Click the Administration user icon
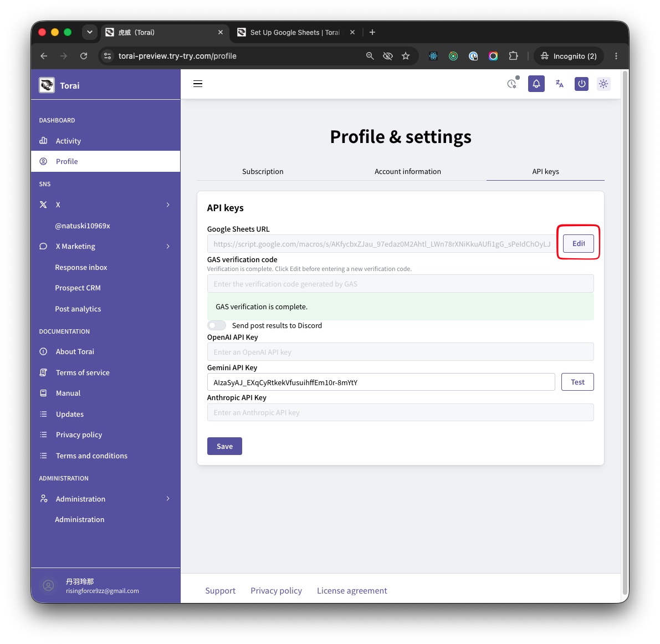This screenshot has height=644, width=660. coord(43,499)
